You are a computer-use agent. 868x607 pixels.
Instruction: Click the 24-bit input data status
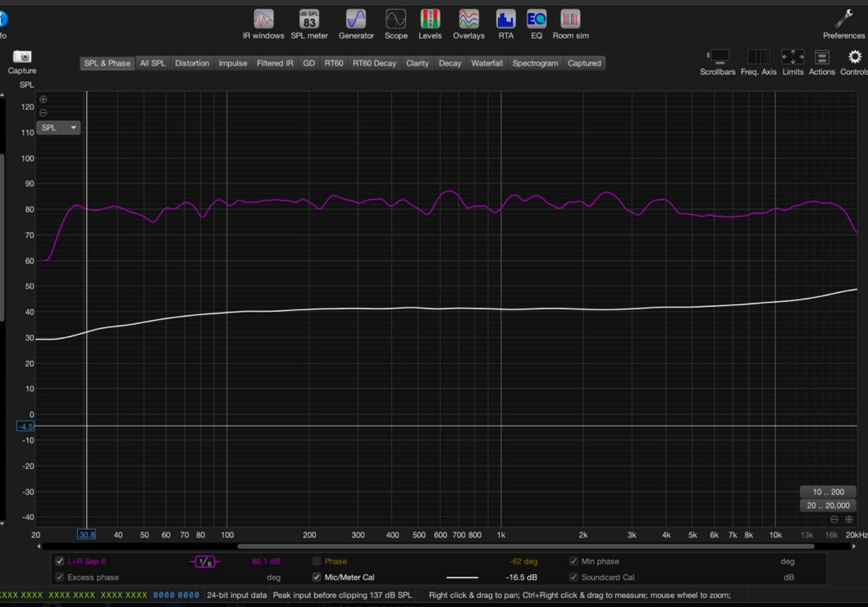coord(237,595)
